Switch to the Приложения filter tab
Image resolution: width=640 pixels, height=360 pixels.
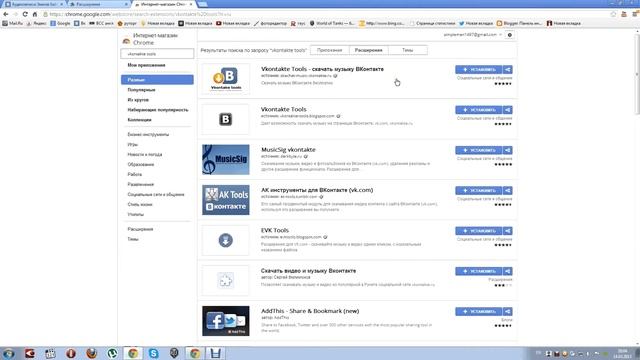tap(329, 50)
